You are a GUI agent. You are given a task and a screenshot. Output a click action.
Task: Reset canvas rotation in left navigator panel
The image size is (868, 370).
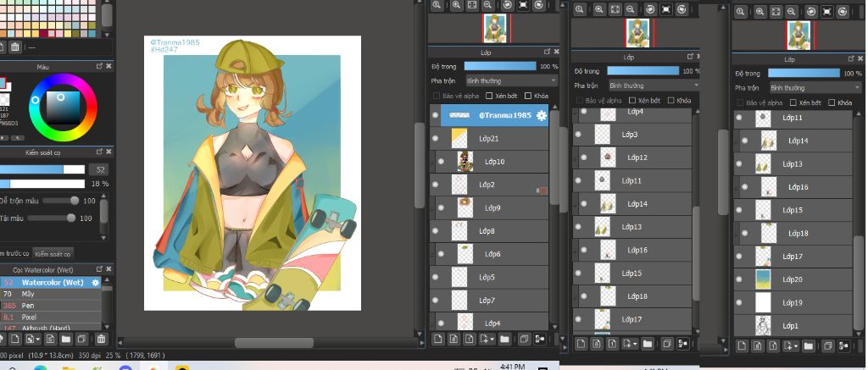pyautogui.click(x=523, y=5)
